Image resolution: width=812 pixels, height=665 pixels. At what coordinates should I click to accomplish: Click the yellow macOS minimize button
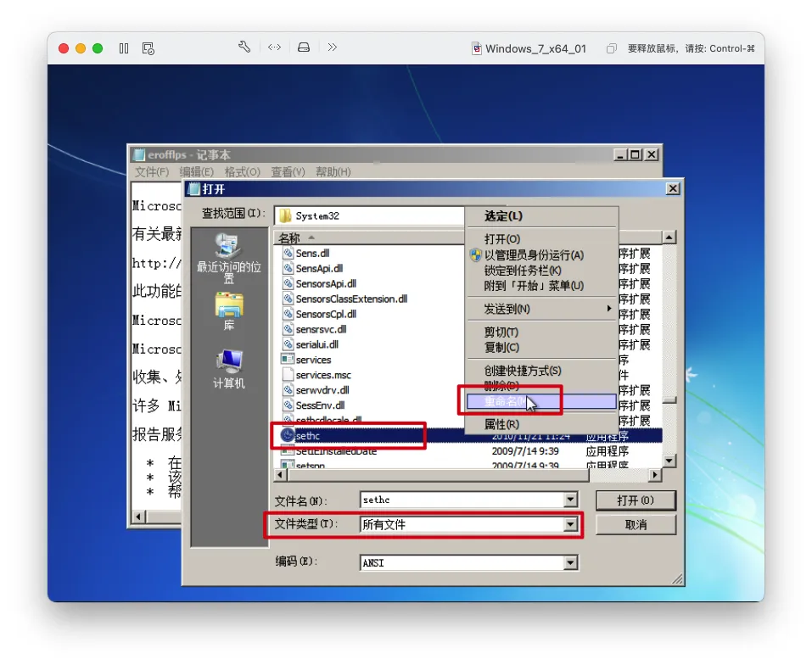81,48
